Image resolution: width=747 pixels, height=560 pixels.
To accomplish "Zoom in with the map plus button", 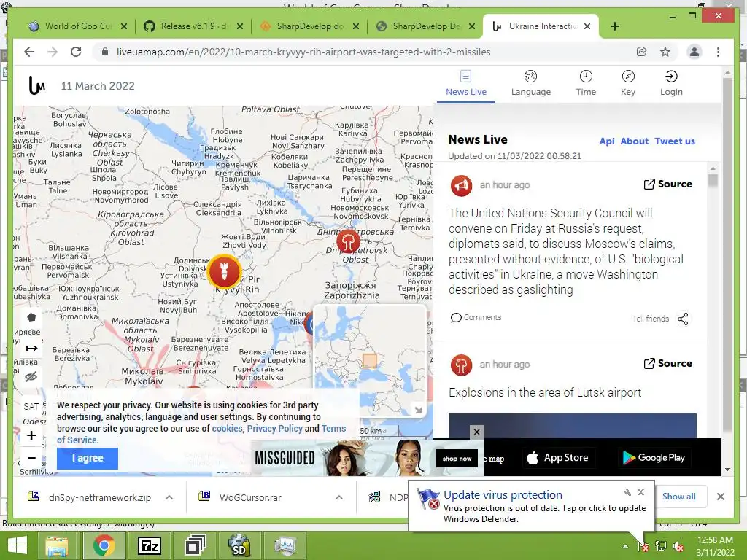I will coord(31,435).
